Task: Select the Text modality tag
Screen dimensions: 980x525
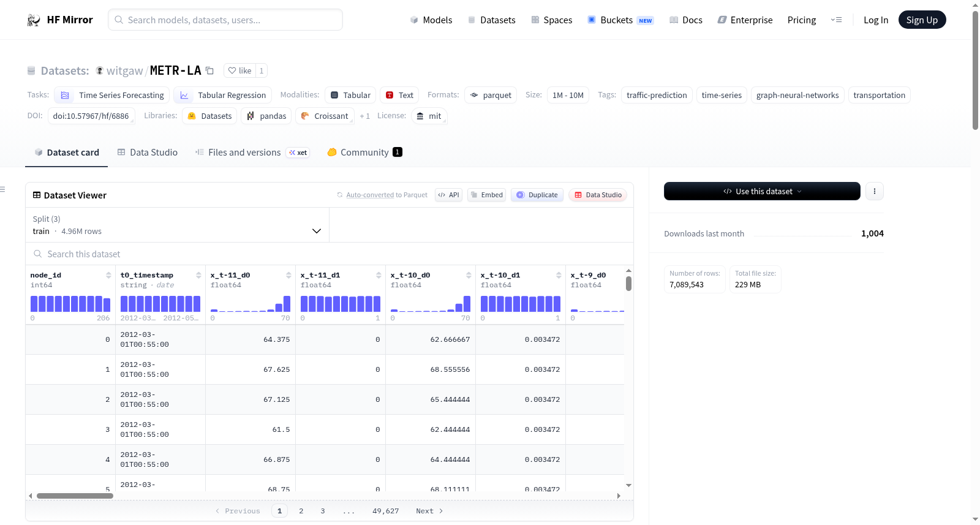Action: pos(399,95)
